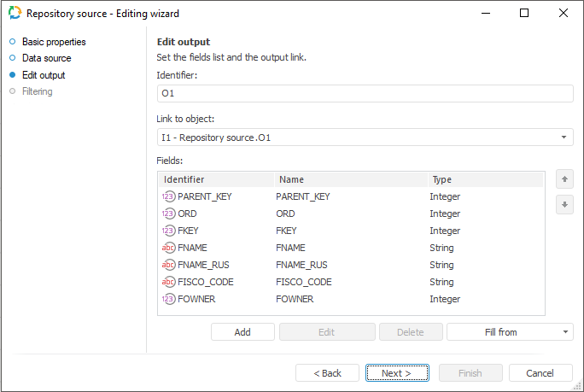This screenshot has height=392, width=584.
Task: Click the Identifier text field containing O1
Action: [x=365, y=93]
